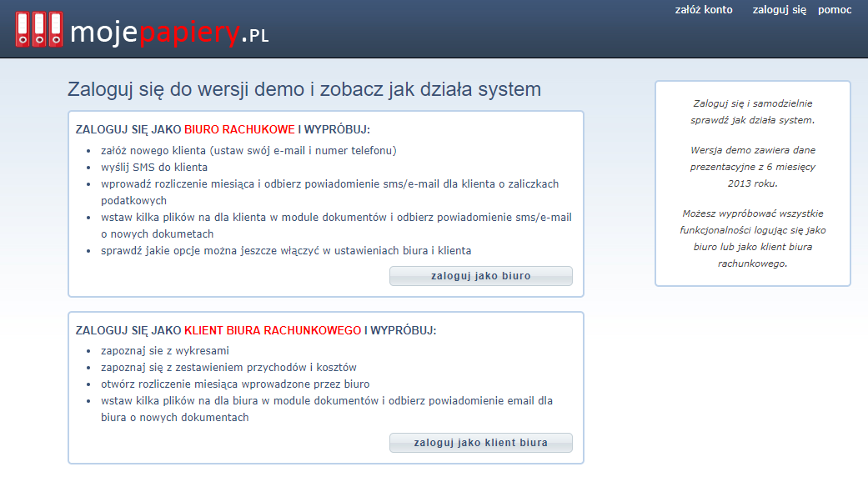Select the 'zapoznaj sie z wykresami' list item

(165, 351)
